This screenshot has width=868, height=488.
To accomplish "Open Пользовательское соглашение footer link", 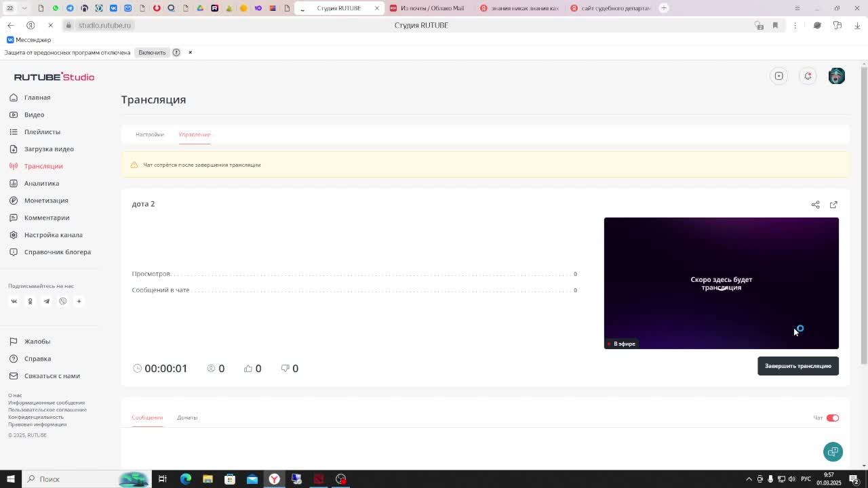I will [47, 409].
